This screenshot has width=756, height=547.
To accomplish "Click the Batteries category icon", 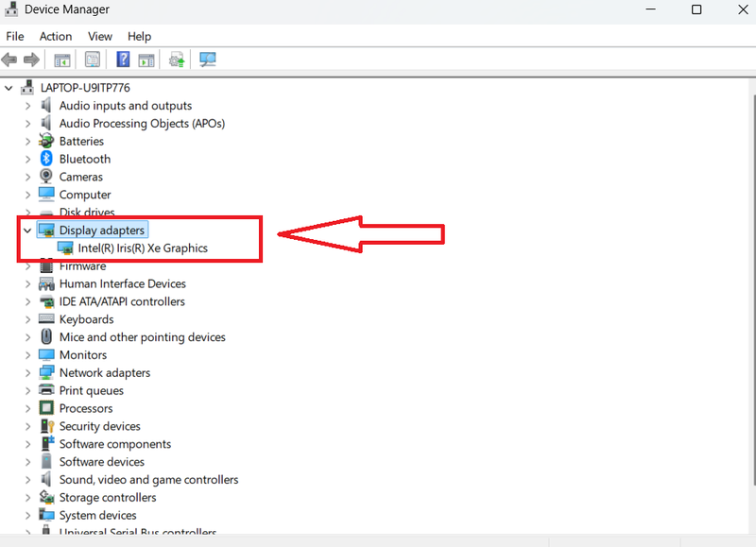I will [x=46, y=141].
